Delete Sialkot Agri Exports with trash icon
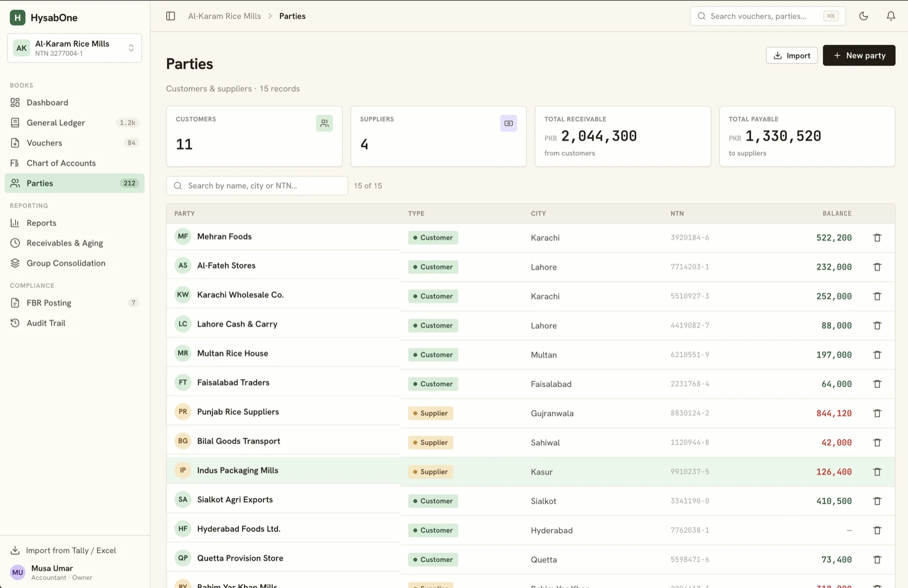Image resolution: width=908 pixels, height=588 pixels. coord(877,501)
